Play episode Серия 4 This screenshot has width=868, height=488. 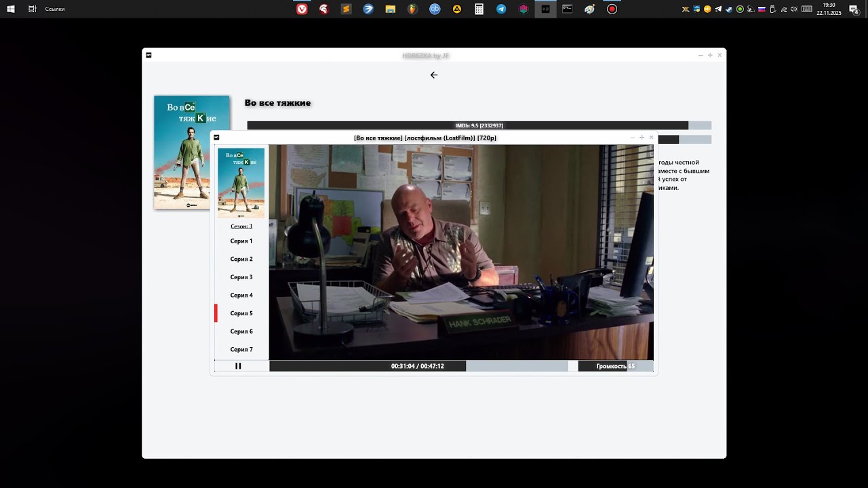(x=241, y=296)
